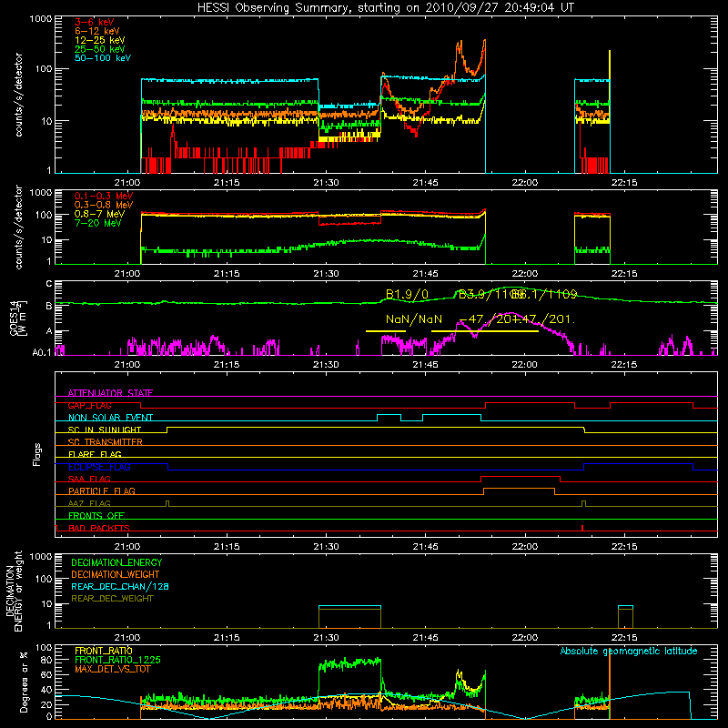
Task: Select the SAA_FLAG label
Action: click(89, 479)
